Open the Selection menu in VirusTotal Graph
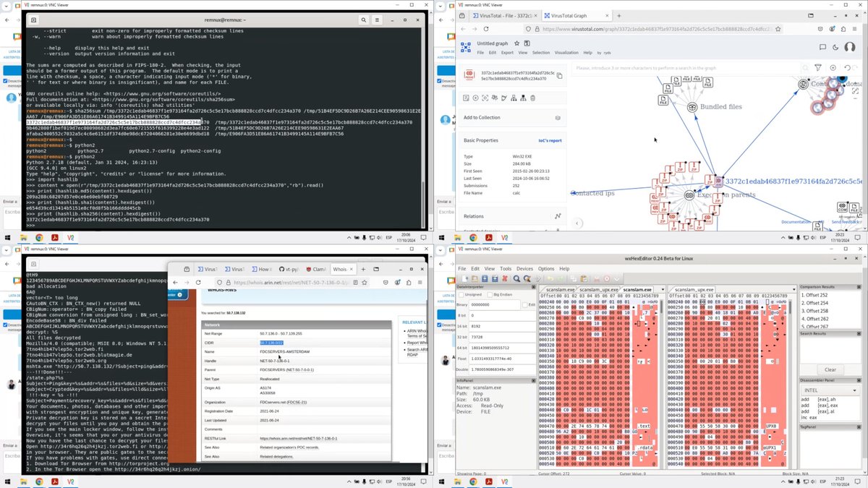The height and width of the screenshot is (488, 868). tap(541, 53)
